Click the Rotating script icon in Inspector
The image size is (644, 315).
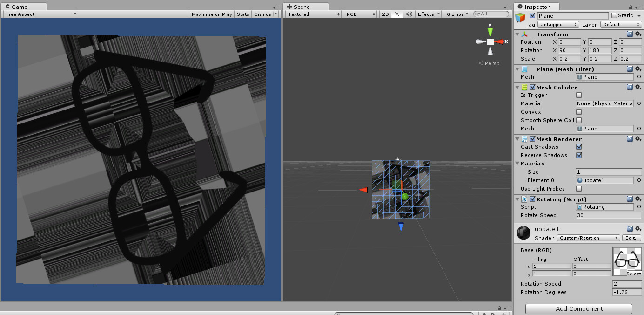(x=524, y=199)
